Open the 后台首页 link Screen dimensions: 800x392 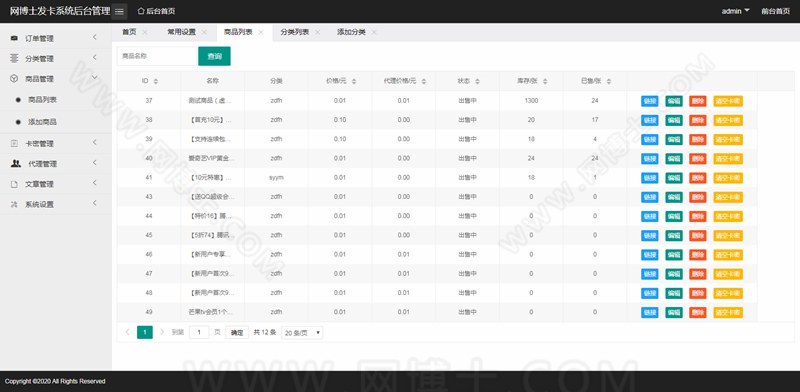tap(161, 11)
